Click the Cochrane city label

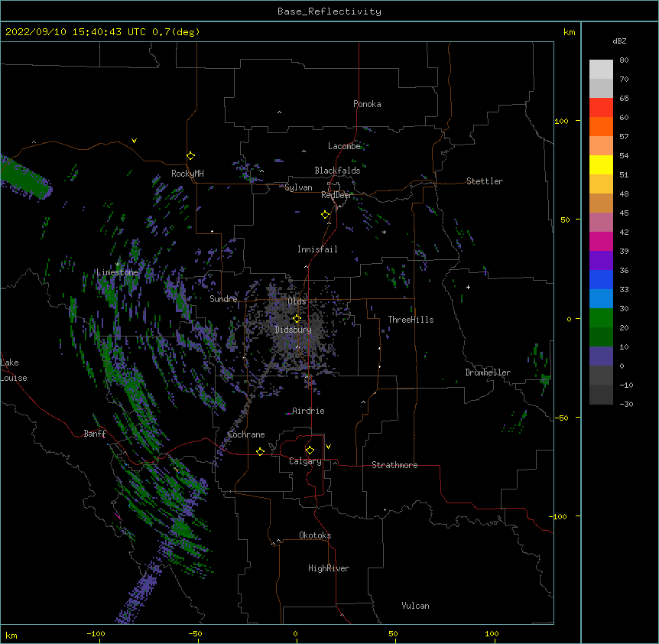point(246,434)
